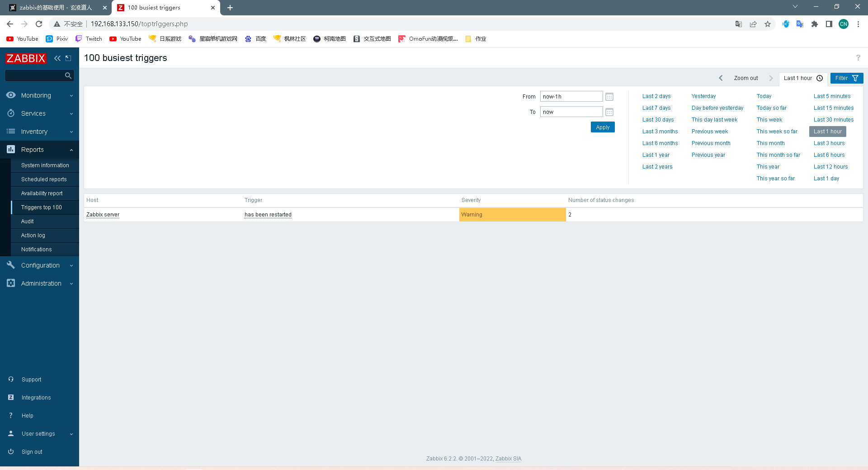Open the Pixiv bookmark
The width and height of the screenshot is (868, 470).
(57, 39)
